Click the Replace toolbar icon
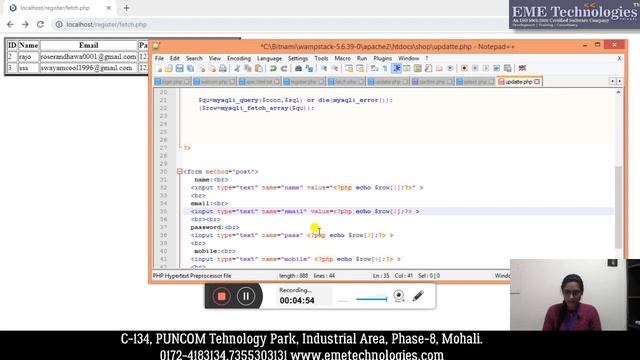640x360 pixels. pos(309,68)
